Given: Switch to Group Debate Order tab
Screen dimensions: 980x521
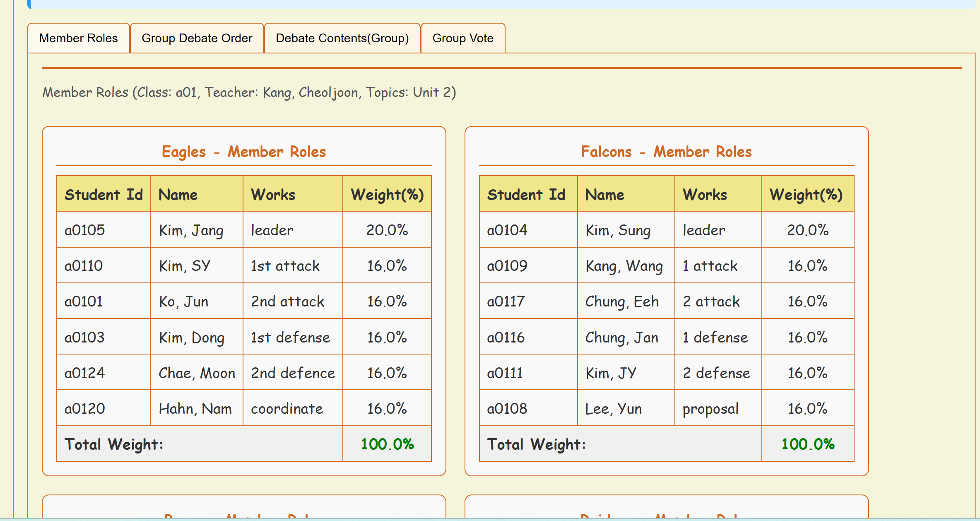Looking at the screenshot, I should pos(197,38).
